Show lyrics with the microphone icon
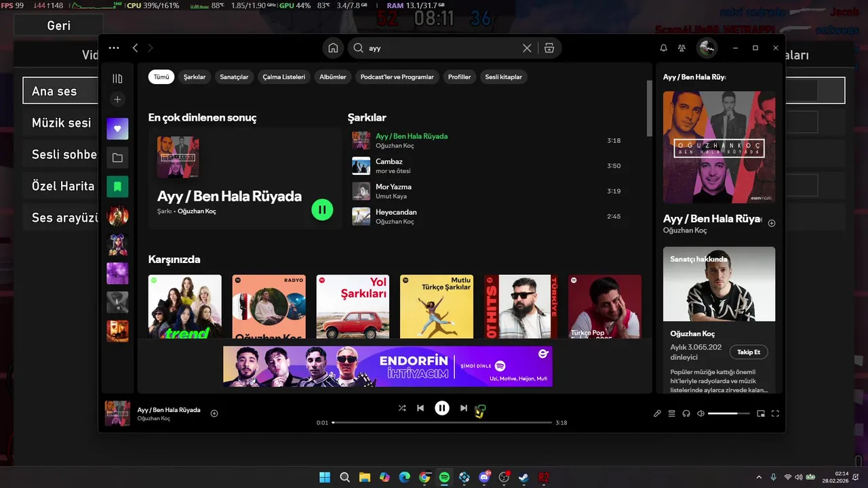Image resolution: width=868 pixels, height=488 pixels. [x=657, y=413]
